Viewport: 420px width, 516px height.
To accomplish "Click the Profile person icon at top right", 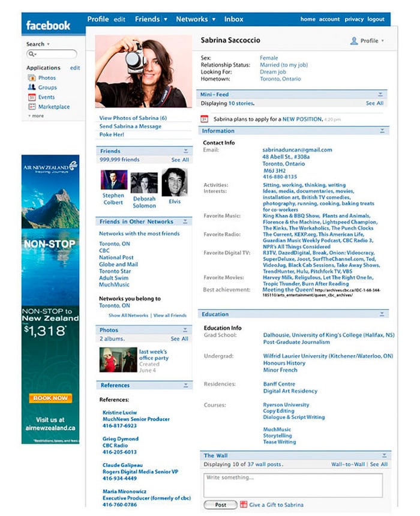I will click(354, 41).
